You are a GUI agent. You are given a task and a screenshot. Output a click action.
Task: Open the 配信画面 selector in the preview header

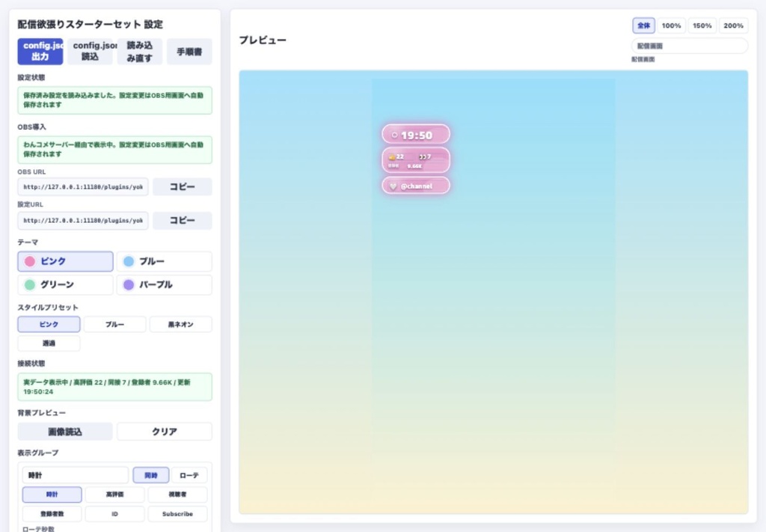(690, 46)
